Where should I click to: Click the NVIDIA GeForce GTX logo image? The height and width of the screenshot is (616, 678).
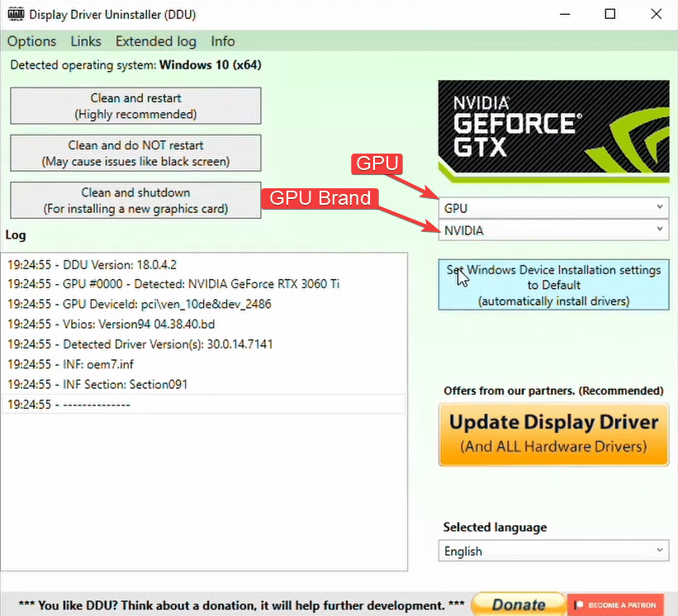[553, 131]
